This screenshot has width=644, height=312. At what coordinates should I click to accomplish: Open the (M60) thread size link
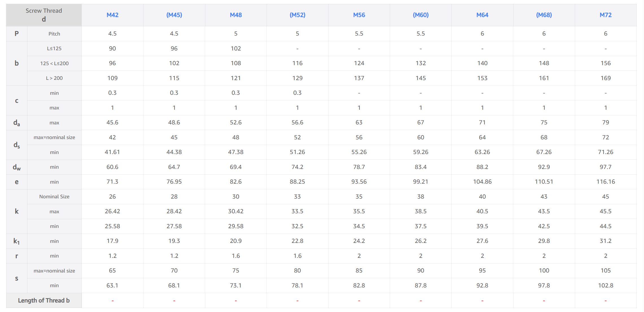coord(421,15)
